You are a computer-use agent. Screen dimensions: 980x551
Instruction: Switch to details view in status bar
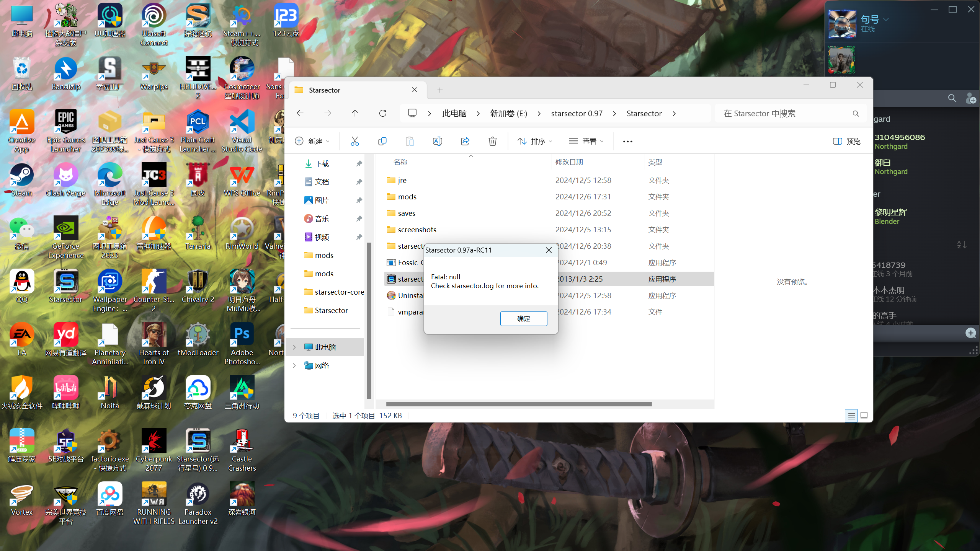click(x=851, y=416)
